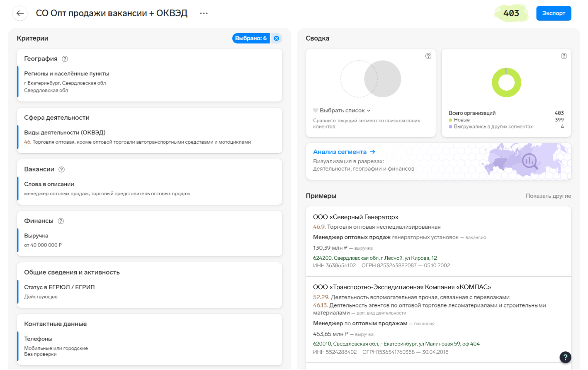The image size is (588, 370).
Task: Open company ООО «Северный Генератор»
Action: tap(356, 217)
